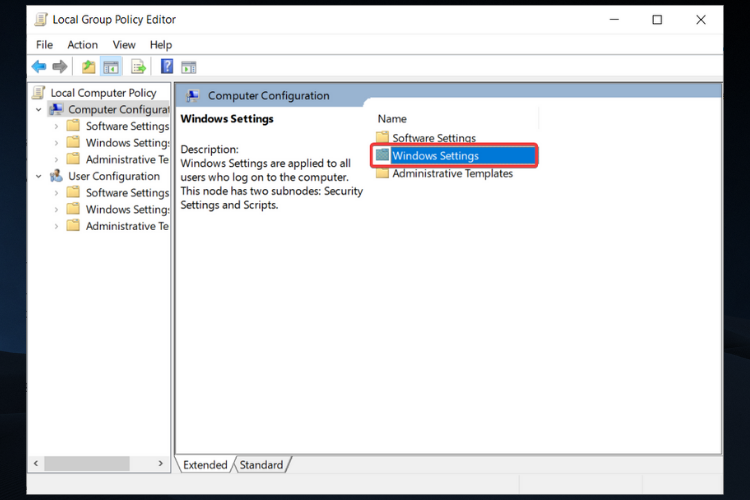
Task: Select Windows Settings in the details list
Action: coord(435,155)
